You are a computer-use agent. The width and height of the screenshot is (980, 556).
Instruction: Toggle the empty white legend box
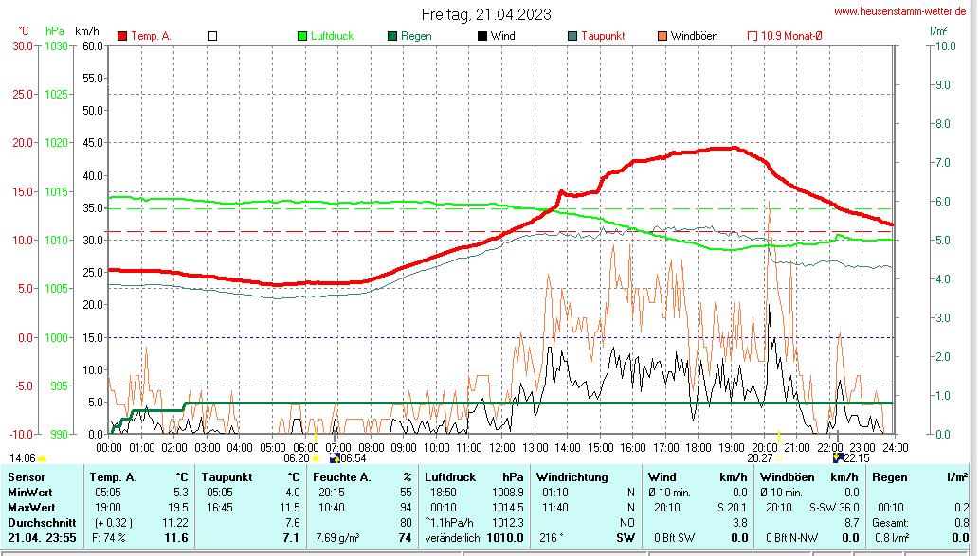[x=212, y=36]
